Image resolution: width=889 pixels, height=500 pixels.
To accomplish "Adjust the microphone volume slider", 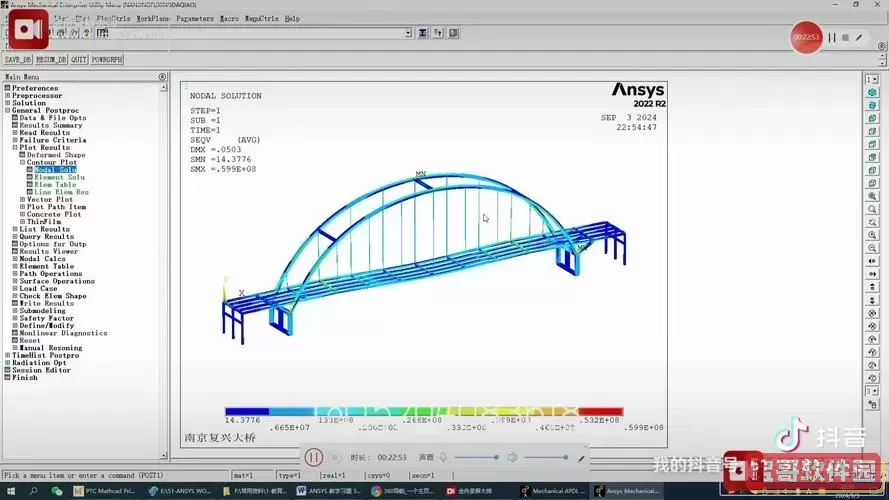I will [476, 457].
